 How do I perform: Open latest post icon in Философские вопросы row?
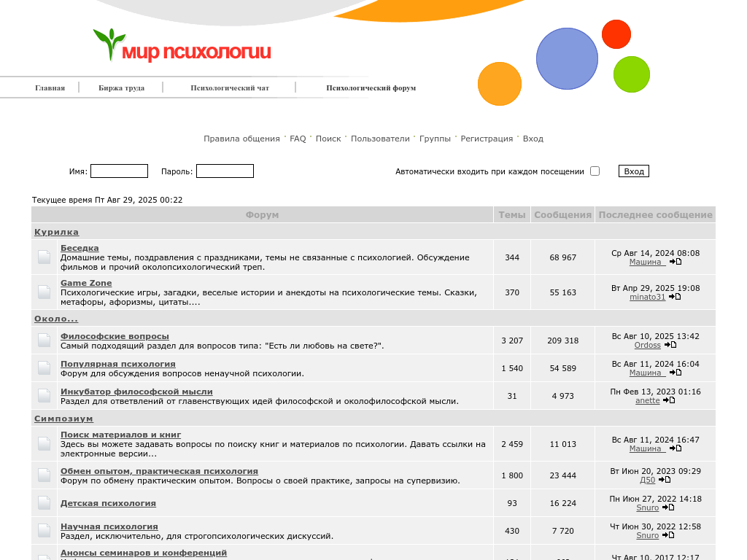point(670,345)
